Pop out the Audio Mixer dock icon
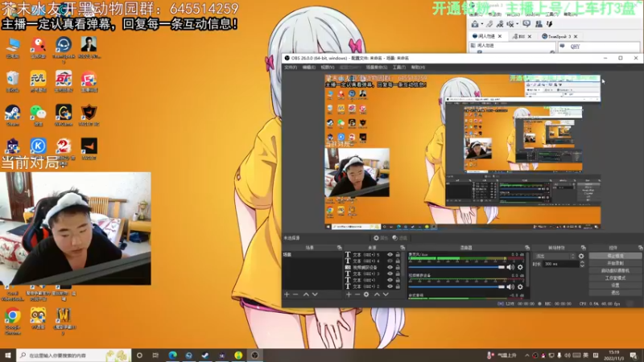This screenshot has width=644, height=362. point(527,248)
